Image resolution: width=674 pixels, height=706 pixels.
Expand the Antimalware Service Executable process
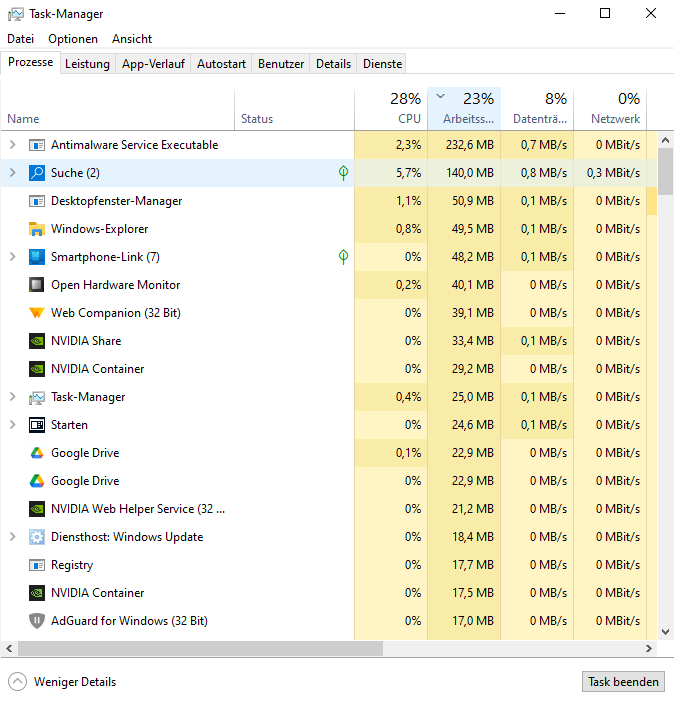[x=13, y=145]
